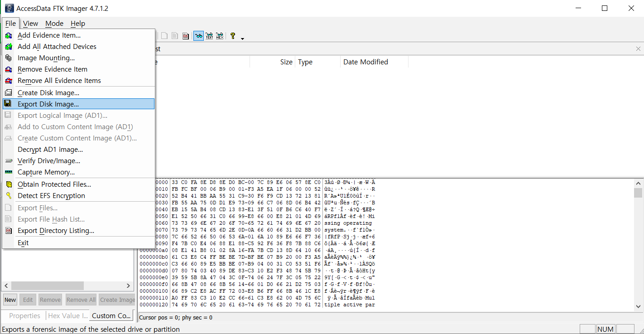Click 'ssing operating' text in hex viewer
Image resolution: width=644 pixels, height=334 pixels.
pos(348,223)
